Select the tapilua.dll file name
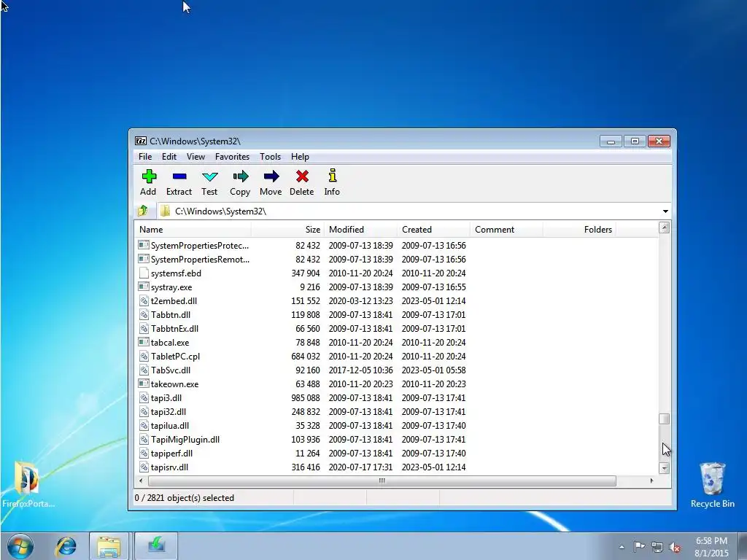747x560 pixels. (x=169, y=426)
